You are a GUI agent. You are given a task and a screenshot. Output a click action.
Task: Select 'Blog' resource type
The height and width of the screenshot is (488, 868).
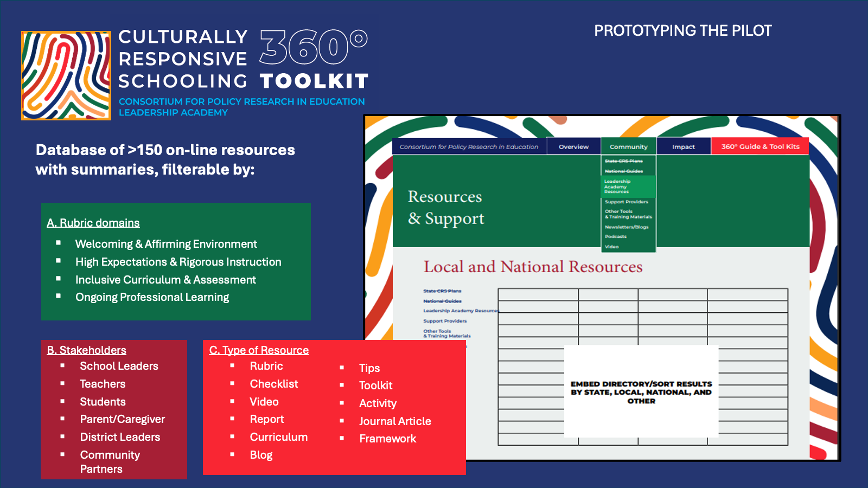coord(261,455)
